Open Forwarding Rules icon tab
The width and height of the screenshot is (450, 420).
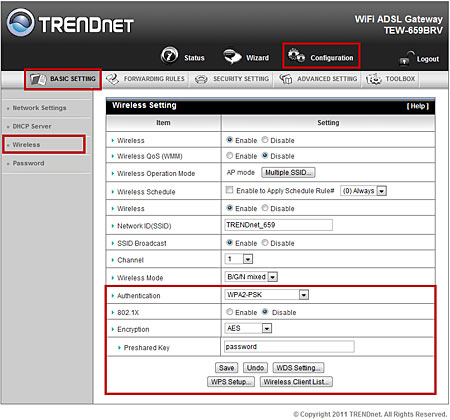pos(112,79)
